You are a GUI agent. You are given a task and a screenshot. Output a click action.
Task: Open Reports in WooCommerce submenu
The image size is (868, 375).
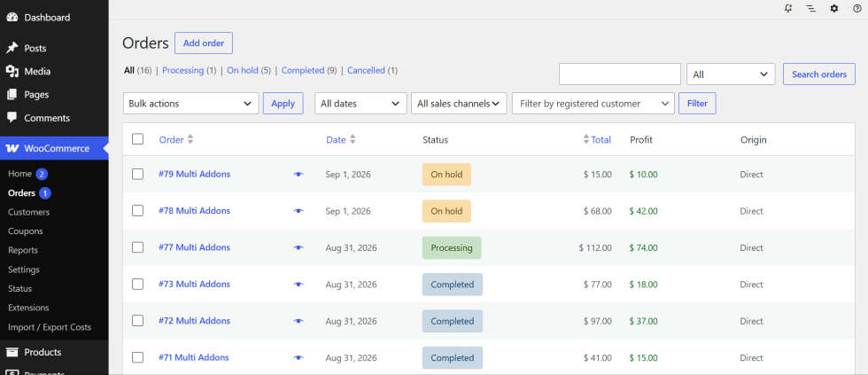(x=23, y=250)
